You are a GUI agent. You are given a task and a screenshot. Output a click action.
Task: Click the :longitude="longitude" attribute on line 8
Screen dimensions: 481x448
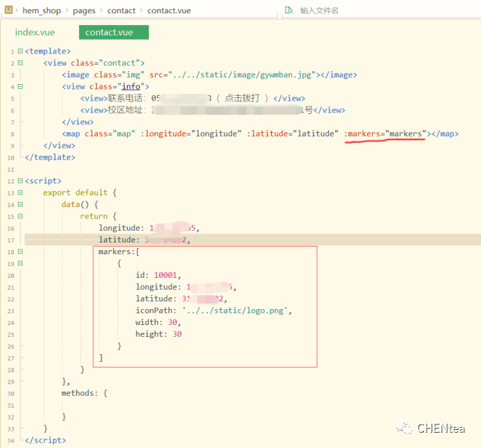(x=191, y=134)
